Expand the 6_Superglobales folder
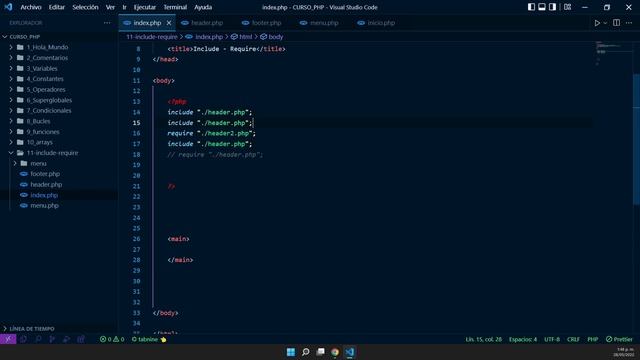The height and width of the screenshot is (360, 640). (59, 100)
